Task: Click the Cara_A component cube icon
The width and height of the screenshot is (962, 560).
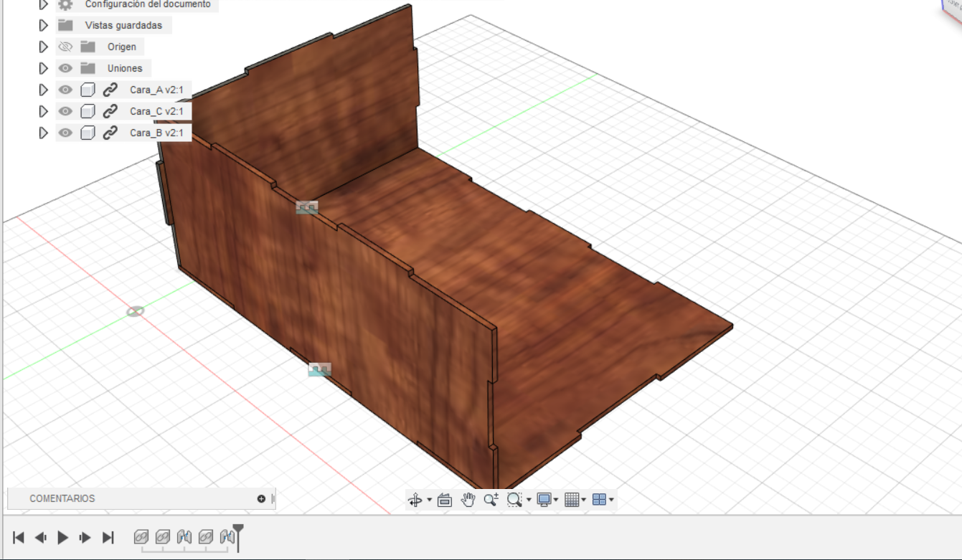Action: [88, 90]
